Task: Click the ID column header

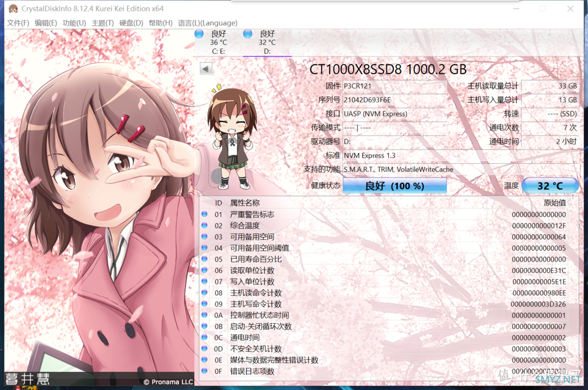Action: tap(218, 203)
